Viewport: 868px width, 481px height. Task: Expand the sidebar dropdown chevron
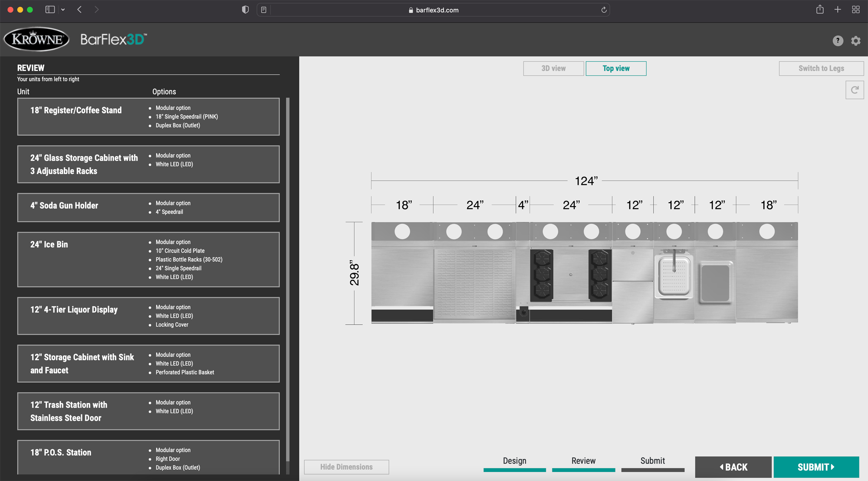click(x=63, y=10)
